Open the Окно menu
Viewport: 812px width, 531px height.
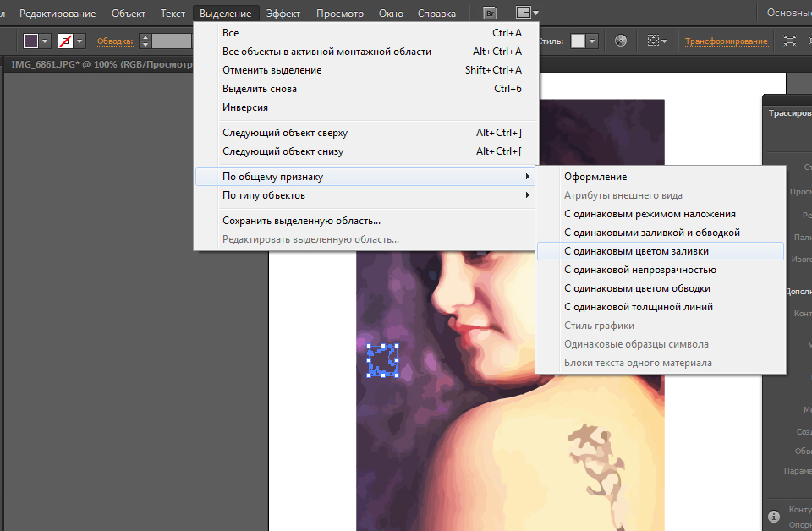(391, 14)
